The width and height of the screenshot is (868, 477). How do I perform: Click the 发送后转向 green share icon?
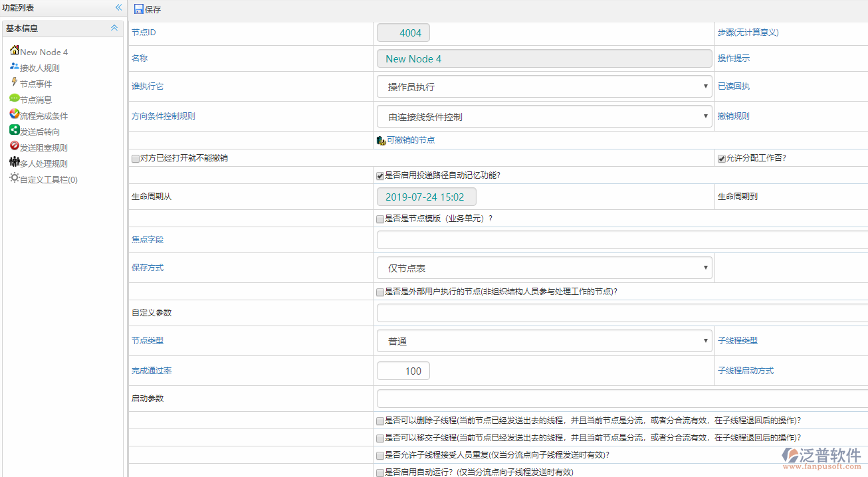(14, 130)
